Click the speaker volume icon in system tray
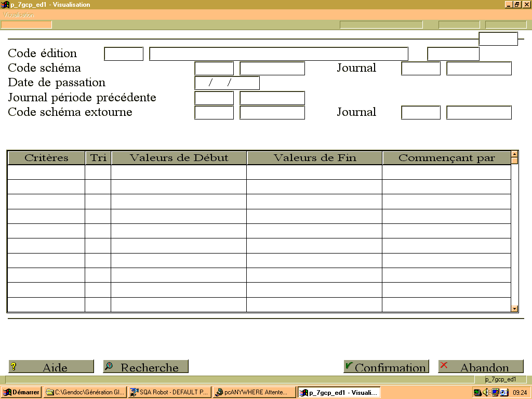Viewport: 532px width, 399px height. (x=486, y=392)
